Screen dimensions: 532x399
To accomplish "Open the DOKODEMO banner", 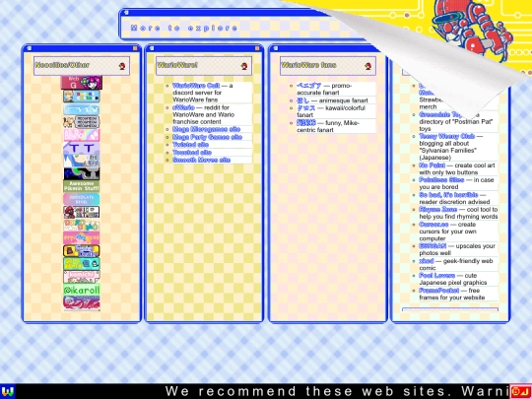I will [82, 225].
